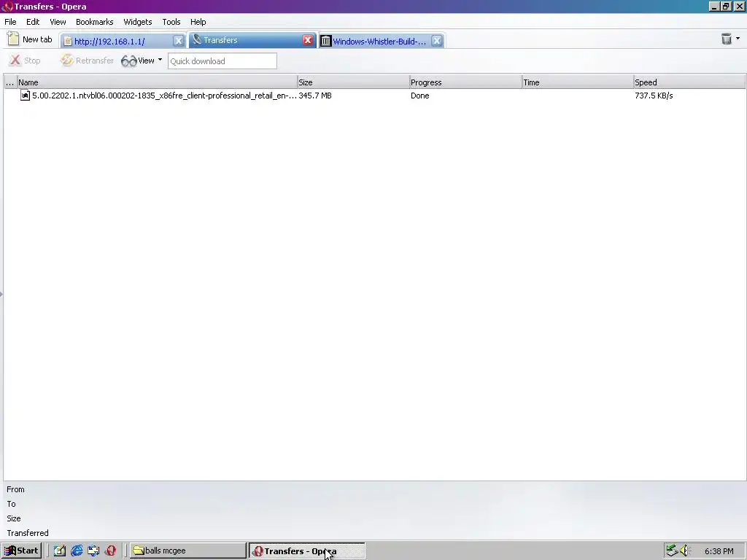The width and height of the screenshot is (747, 560).
Task: Switch to the Windows-Whistler-Build tab
Action: pyautogui.click(x=376, y=41)
